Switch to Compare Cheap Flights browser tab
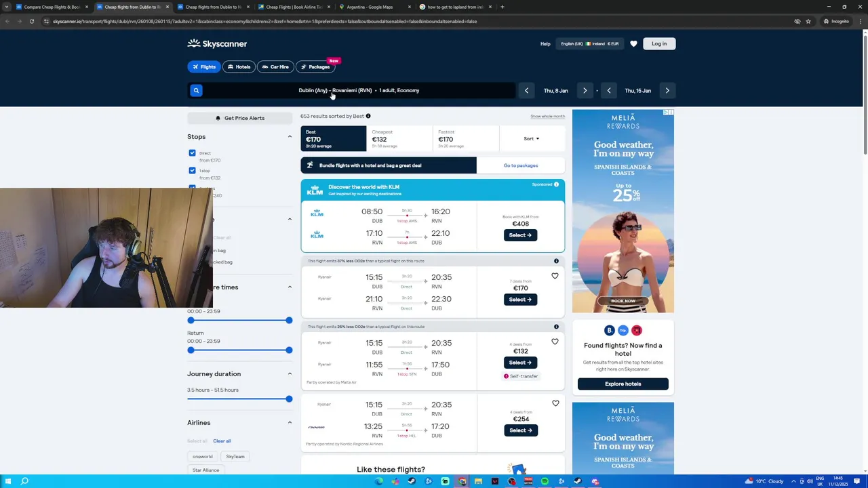Screen dimensions: 868x488 tap(52, 7)
